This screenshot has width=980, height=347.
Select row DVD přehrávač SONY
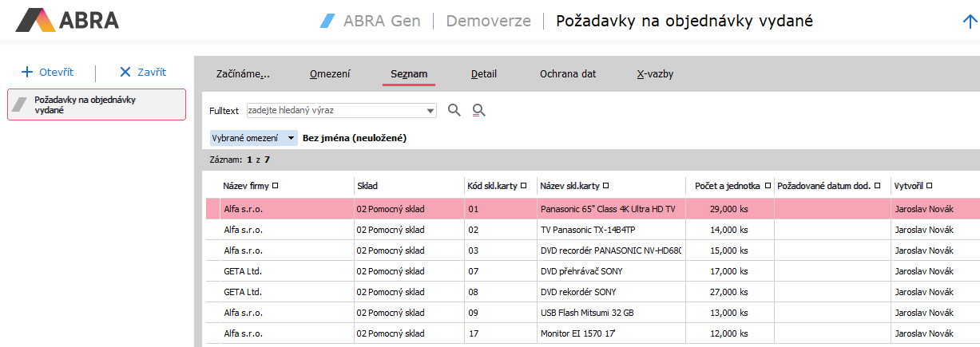[x=592, y=271]
